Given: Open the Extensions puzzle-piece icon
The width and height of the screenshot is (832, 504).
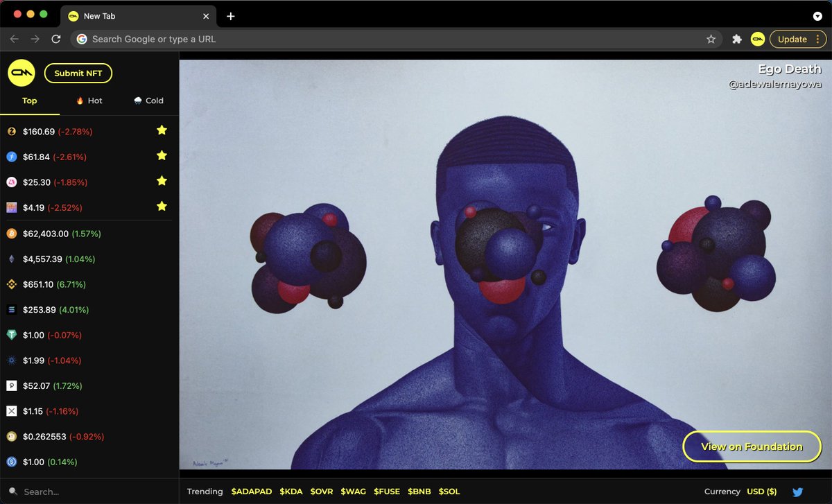Looking at the screenshot, I should tap(736, 40).
